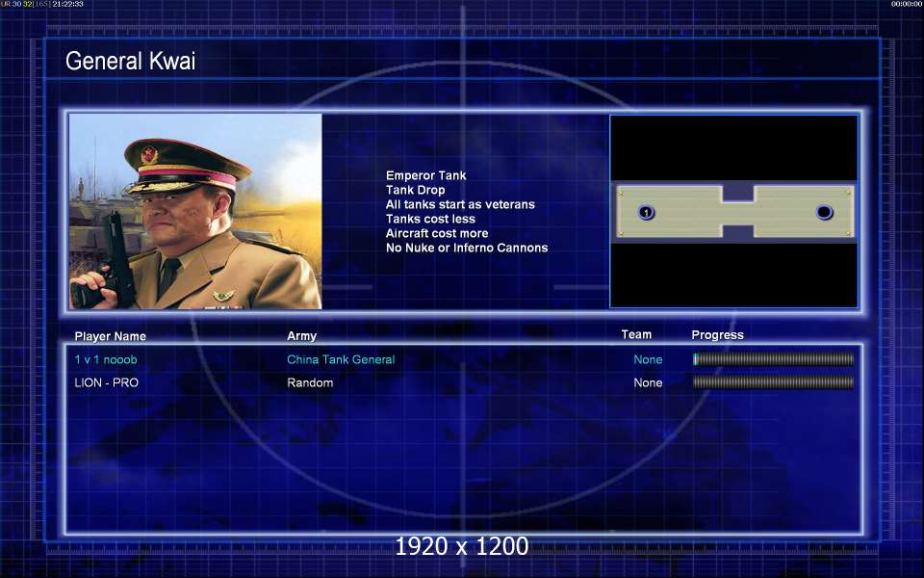This screenshot has width=924, height=578.
Task: Click 'China Tank General' army entry
Action: (x=341, y=359)
